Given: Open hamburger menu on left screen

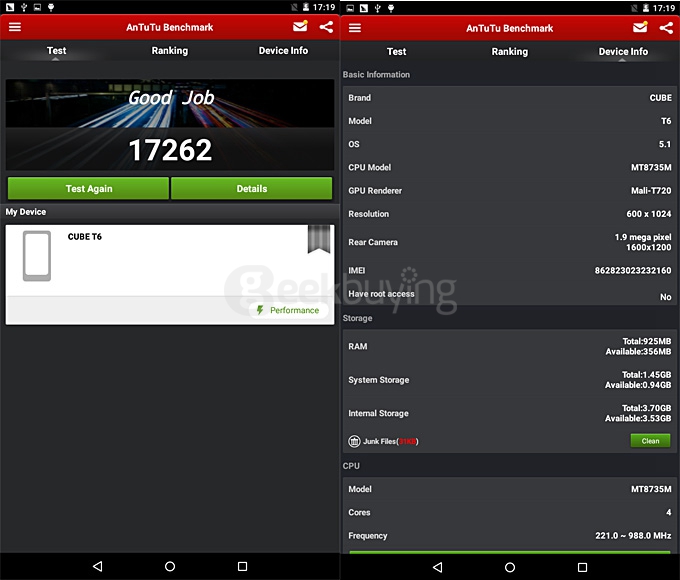Looking at the screenshot, I should point(15,27).
